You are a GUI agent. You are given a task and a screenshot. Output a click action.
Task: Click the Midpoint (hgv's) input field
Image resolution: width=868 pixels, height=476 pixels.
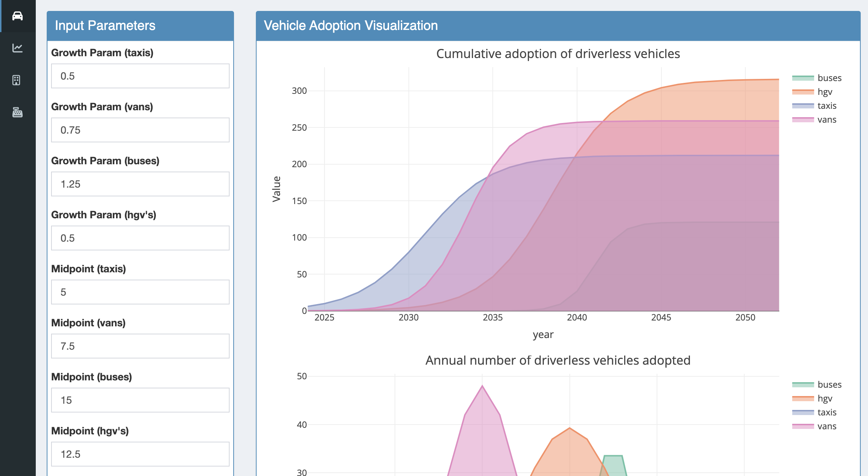coord(140,454)
